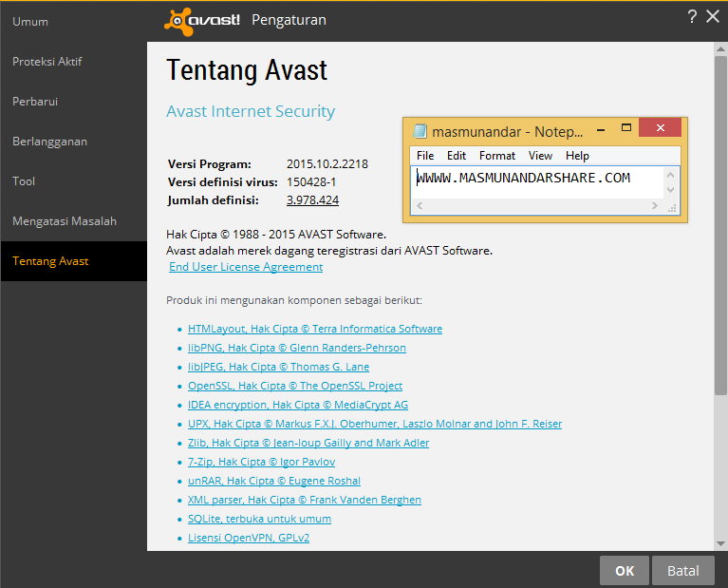Click the OK button

coord(624,571)
